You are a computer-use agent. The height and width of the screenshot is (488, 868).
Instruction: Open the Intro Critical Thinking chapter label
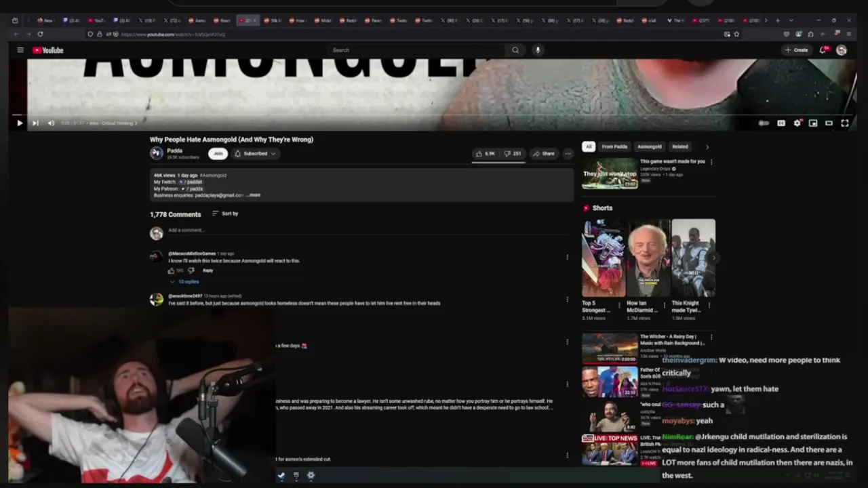click(113, 123)
